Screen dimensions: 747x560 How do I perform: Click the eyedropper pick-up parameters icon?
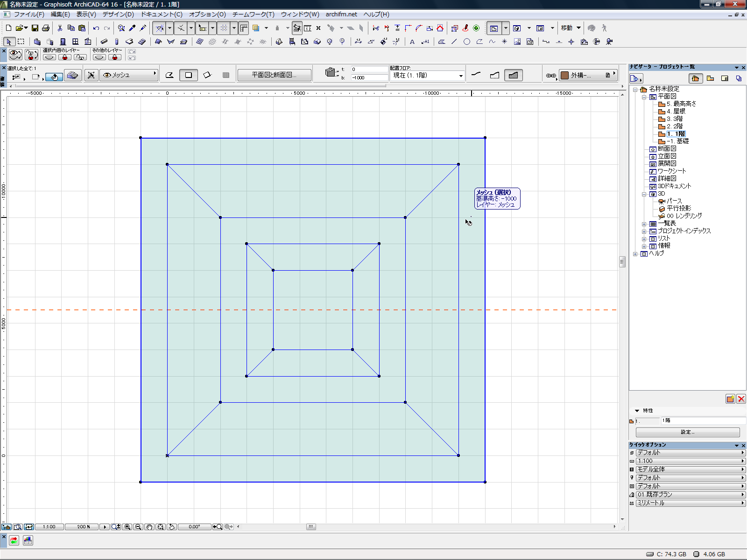(x=133, y=28)
